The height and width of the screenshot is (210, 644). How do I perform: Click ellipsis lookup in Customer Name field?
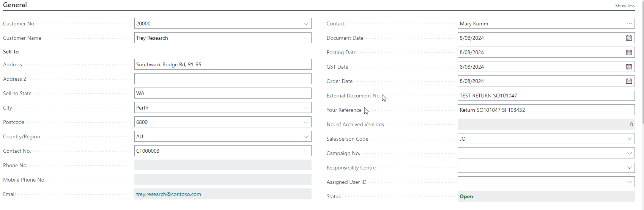click(306, 38)
